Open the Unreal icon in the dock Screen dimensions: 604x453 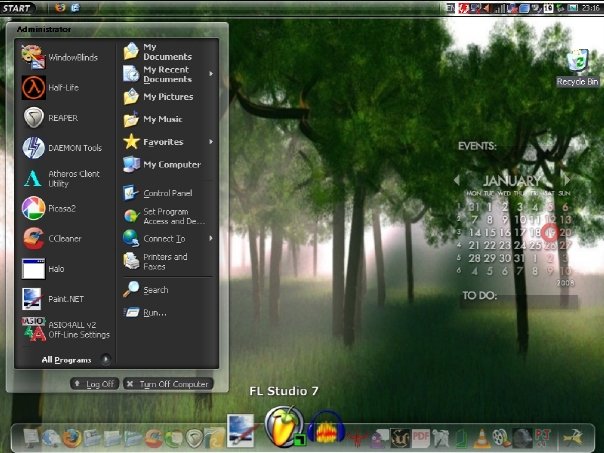400,438
